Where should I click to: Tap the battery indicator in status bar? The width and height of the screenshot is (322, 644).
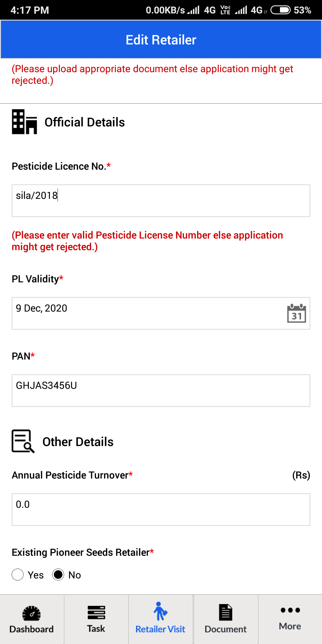[280, 10]
